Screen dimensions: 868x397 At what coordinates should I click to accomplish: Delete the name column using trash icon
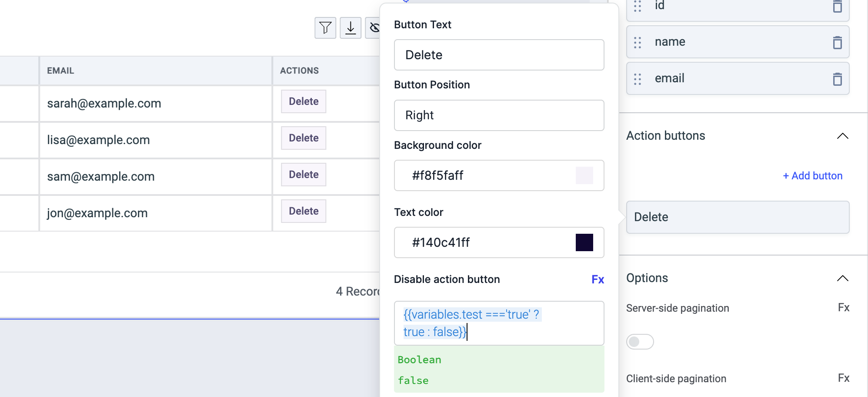point(837,42)
